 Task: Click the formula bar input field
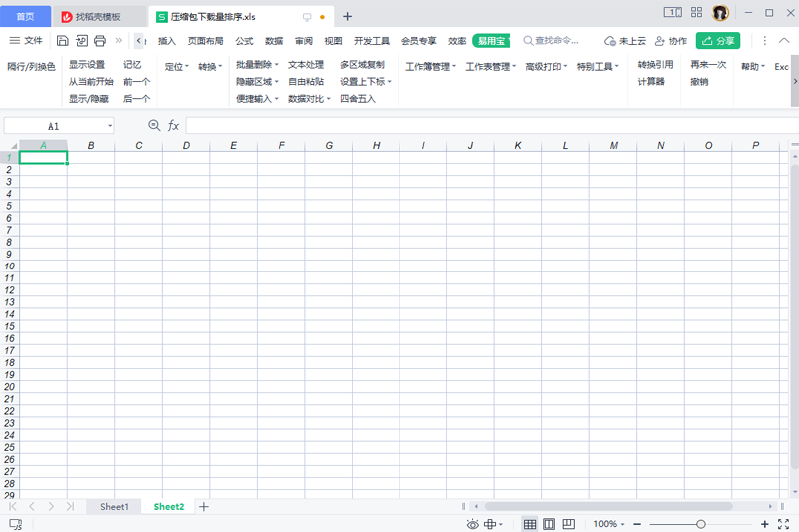(479, 126)
